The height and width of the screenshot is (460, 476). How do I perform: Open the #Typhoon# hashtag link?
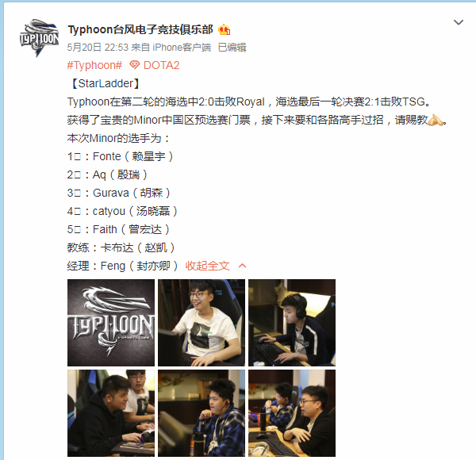pos(94,65)
